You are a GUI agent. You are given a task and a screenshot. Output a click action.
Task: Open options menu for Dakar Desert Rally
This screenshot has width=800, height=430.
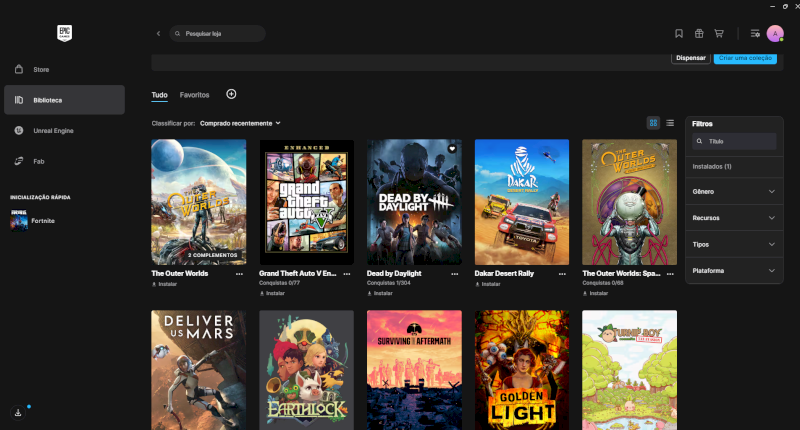562,274
